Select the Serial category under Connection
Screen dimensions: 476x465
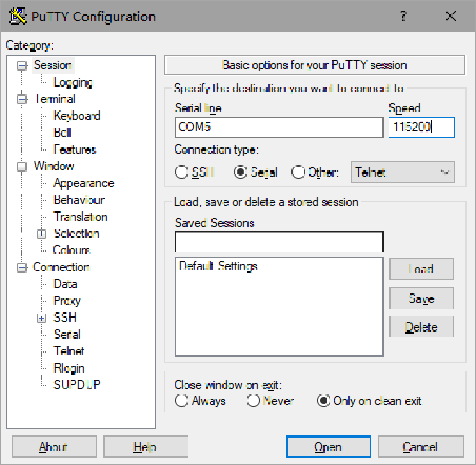(x=67, y=335)
